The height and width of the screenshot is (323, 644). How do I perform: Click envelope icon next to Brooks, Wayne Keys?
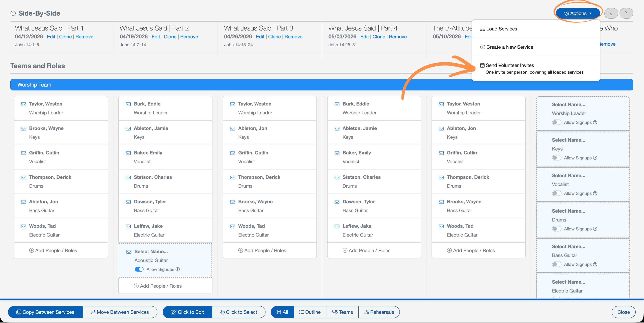point(23,129)
